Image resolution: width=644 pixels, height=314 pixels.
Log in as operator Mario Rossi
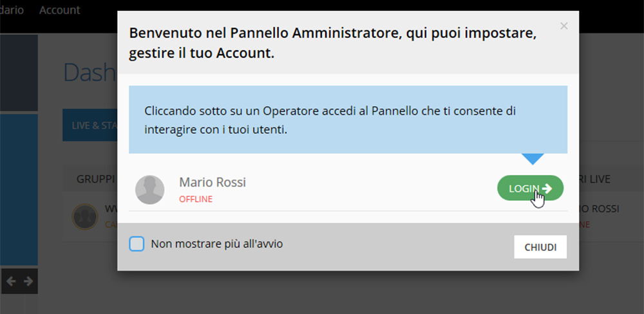[530, 188]
